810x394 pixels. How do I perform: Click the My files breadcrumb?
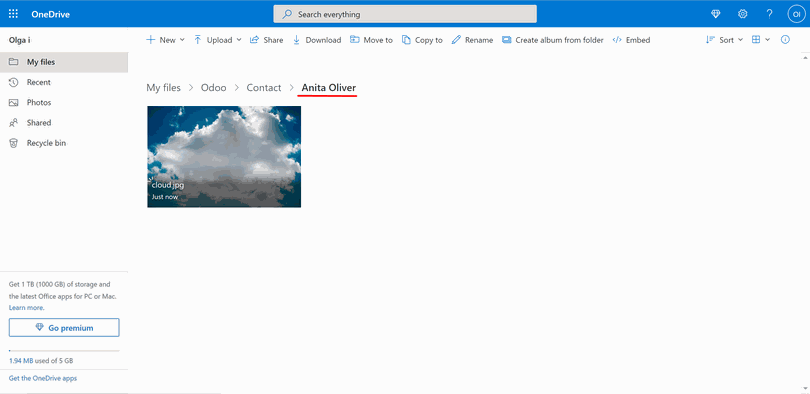pos(163,88)
